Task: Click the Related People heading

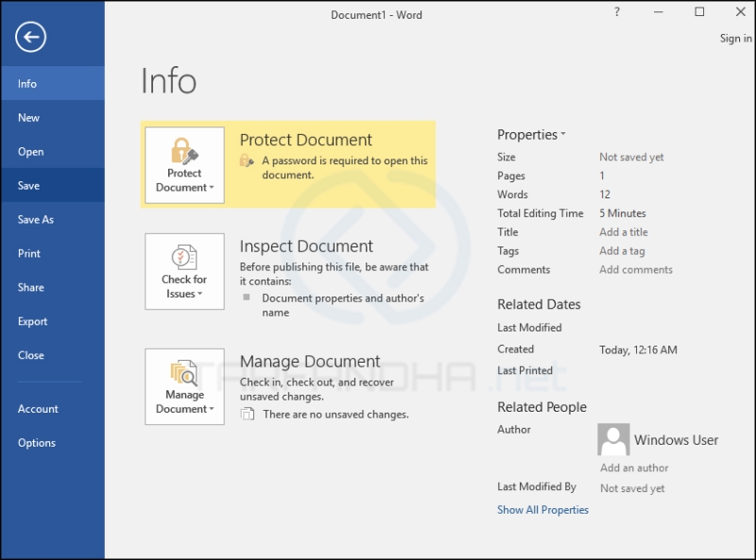Action: [541, 407]
